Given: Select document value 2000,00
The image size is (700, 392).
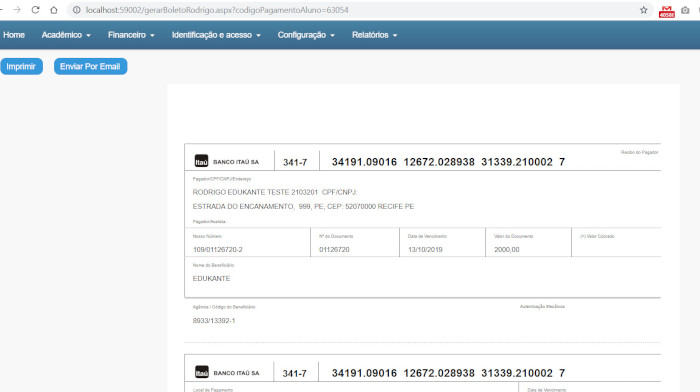Looking at the screenshot, I should coord(507,250).
